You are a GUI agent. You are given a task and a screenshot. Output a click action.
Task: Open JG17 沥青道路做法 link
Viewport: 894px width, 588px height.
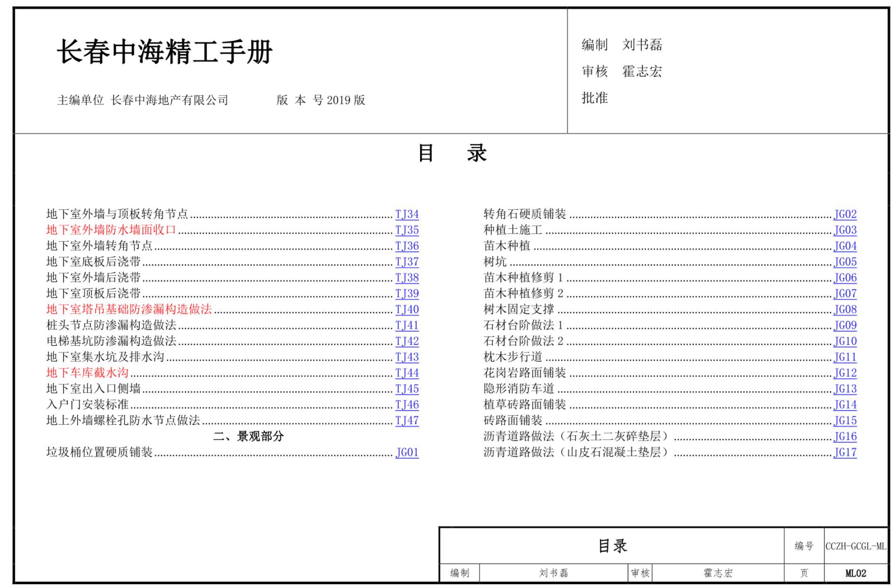click(x=845, y=453)
